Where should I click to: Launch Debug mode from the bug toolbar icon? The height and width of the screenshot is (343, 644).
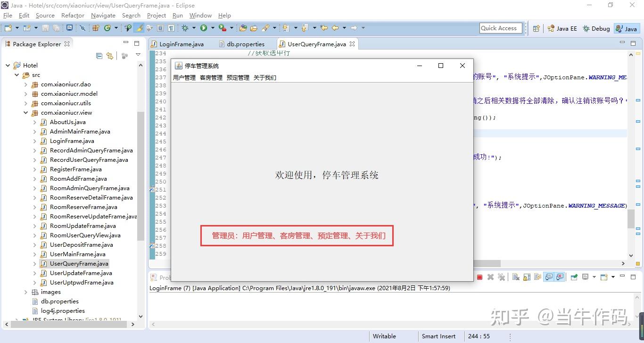tap(185, 28)
